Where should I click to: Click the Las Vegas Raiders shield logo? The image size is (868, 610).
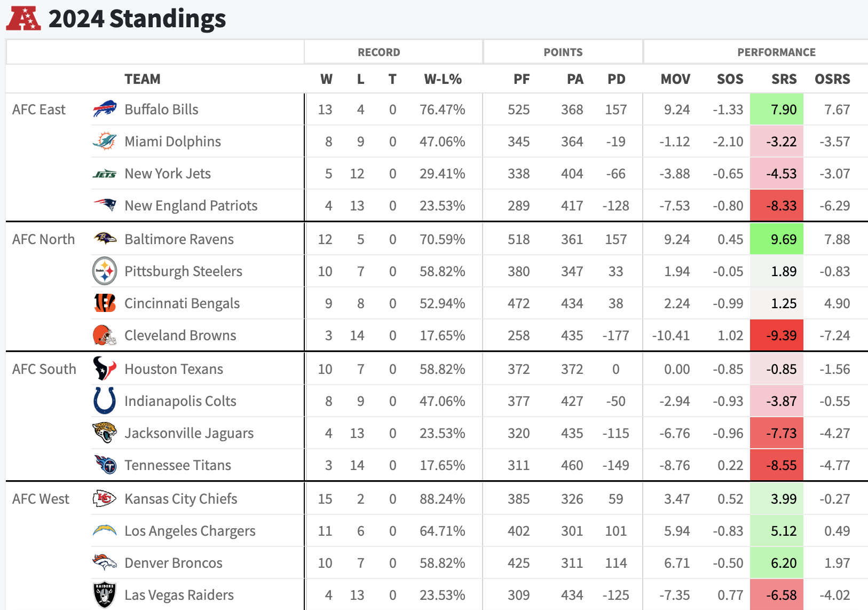(x=105, y=595)
